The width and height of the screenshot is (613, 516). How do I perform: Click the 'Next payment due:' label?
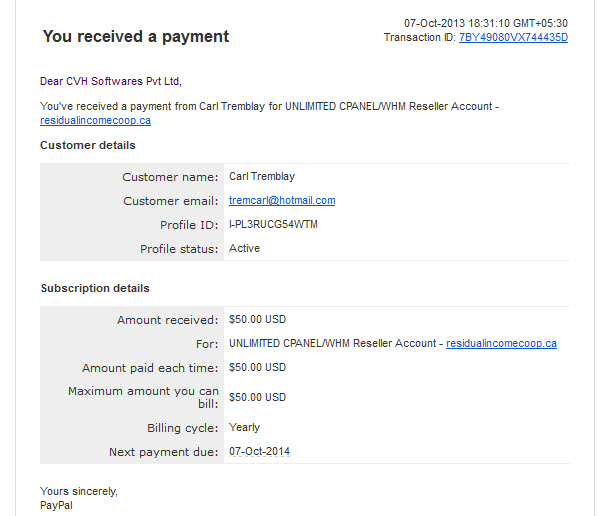point(163,452)
